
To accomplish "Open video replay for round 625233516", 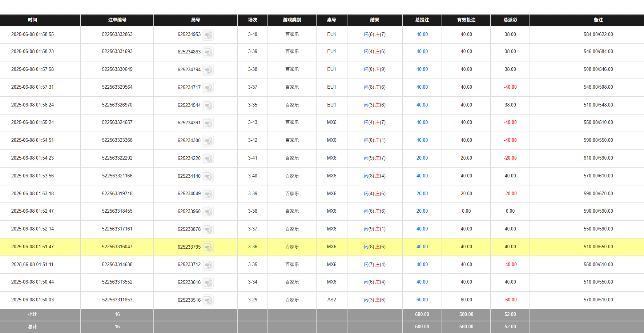I will tap(208, 300).
